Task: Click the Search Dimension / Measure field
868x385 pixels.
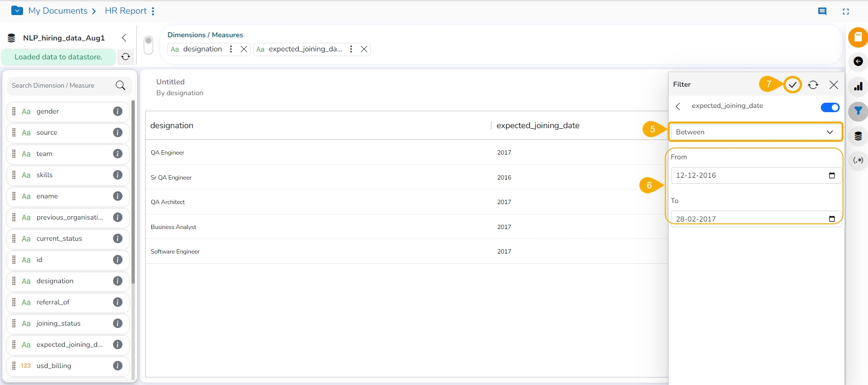Action: (x=61, y=85)
